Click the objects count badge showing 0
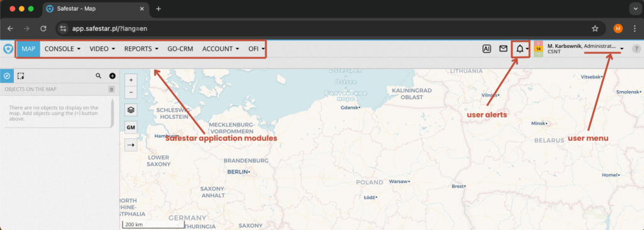Screen dimensions: 644x230 111,89
